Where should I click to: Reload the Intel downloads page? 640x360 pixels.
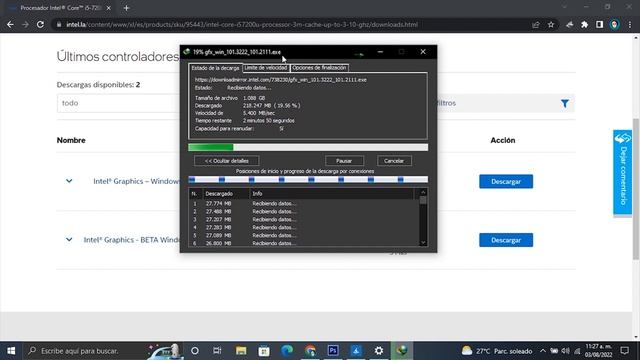point(40,24)
